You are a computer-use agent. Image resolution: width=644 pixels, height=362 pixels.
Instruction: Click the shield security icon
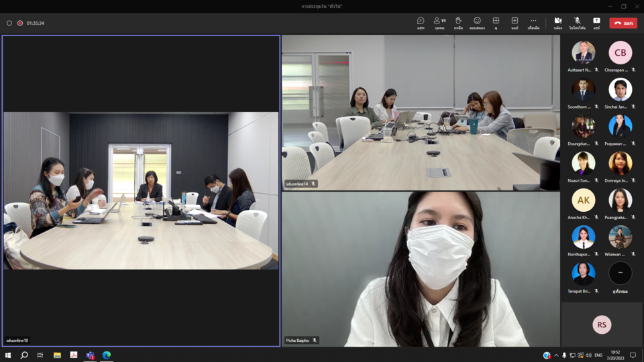coord(9,23)
